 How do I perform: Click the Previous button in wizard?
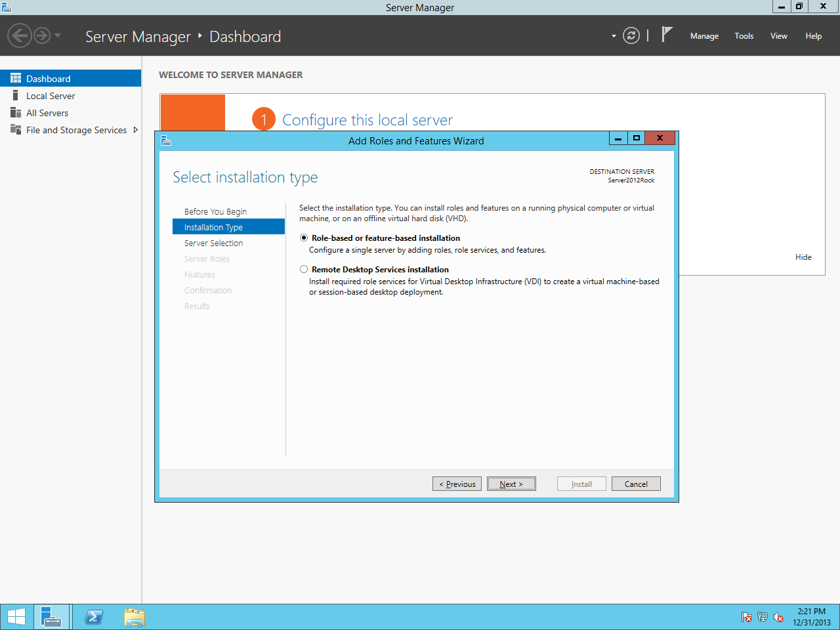pos(457,484)
